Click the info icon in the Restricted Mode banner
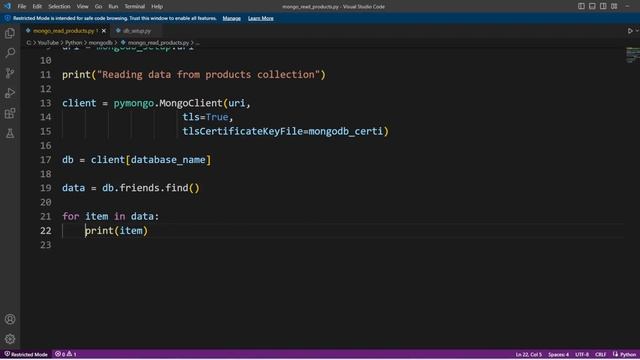 (x=7, y=18)
